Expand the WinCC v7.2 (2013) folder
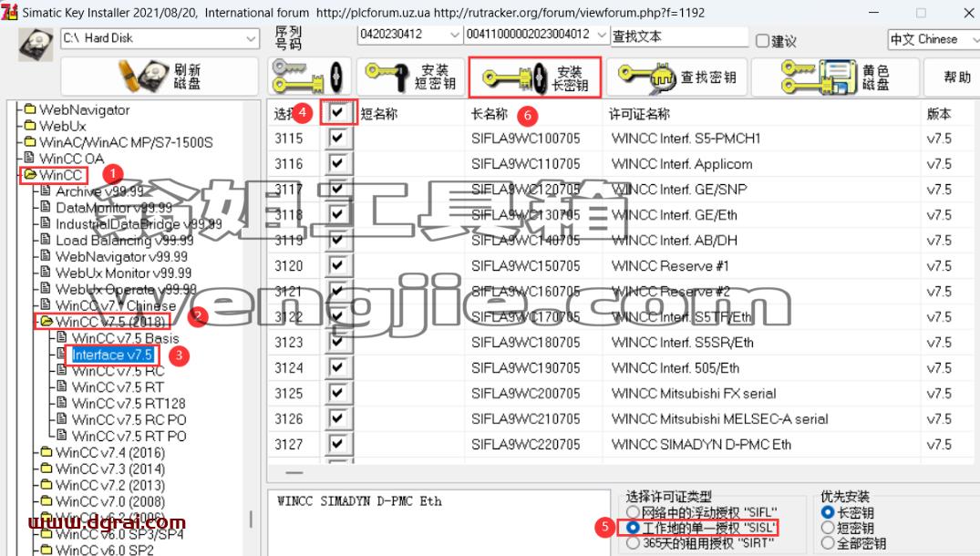This screenshot has width=980, height=556. (x=46, y=484)
